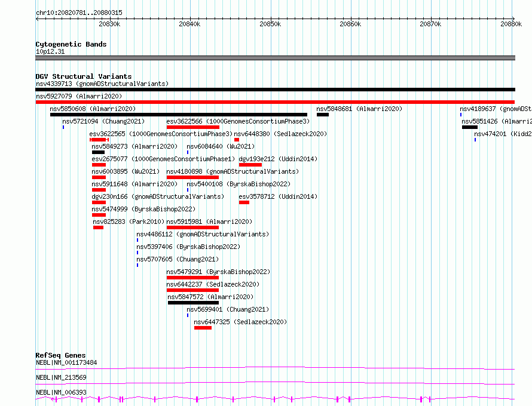The height and width of the screenshot is (406, 532).
Task: Select nsv5474999 ByrskaBishop2022 variant
Action: pyautogui.click(x=144, y=209)
